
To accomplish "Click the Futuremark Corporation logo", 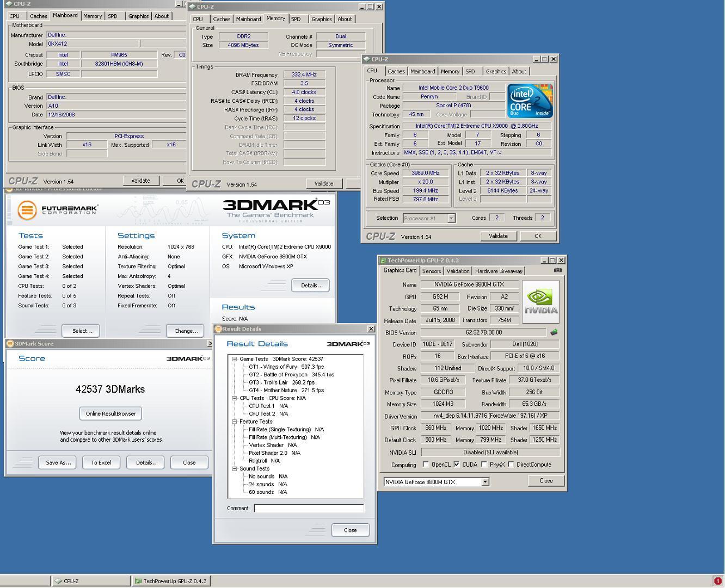I will click(x=58, y=210).
